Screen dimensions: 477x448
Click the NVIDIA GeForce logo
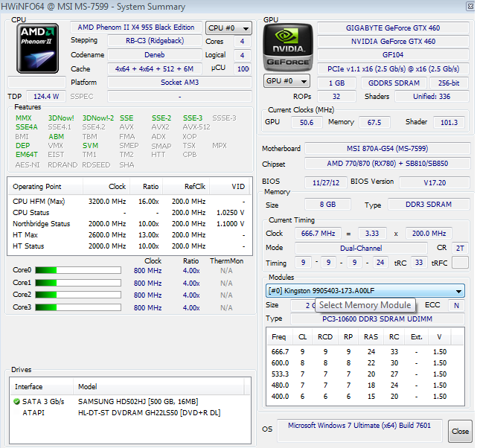[x=287, y=48]
